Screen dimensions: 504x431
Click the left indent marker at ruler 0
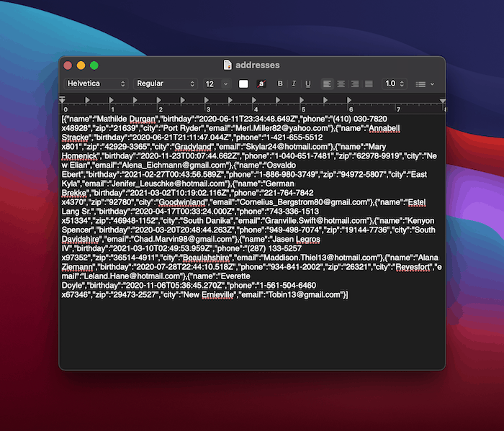coord(63,99)
